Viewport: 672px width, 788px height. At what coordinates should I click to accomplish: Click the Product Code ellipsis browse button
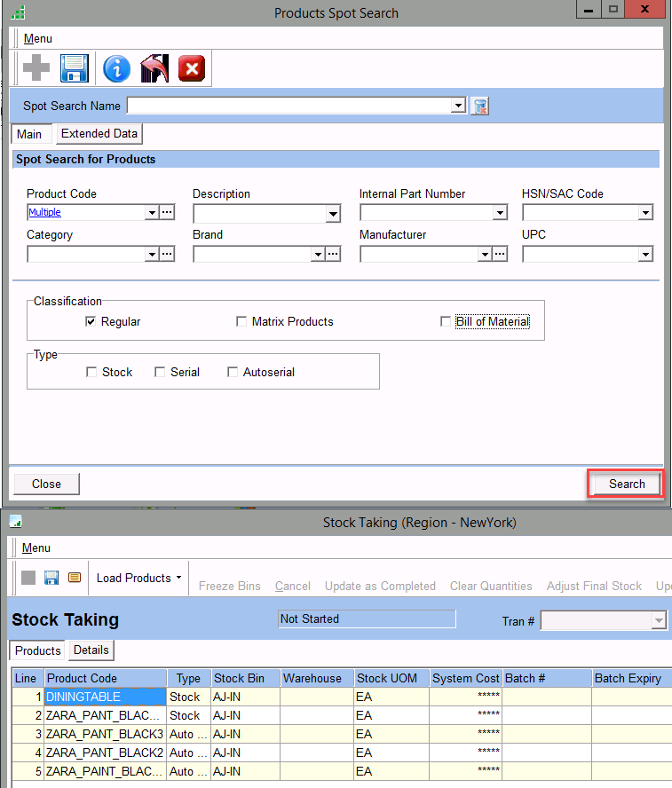[x=167, y=213]
